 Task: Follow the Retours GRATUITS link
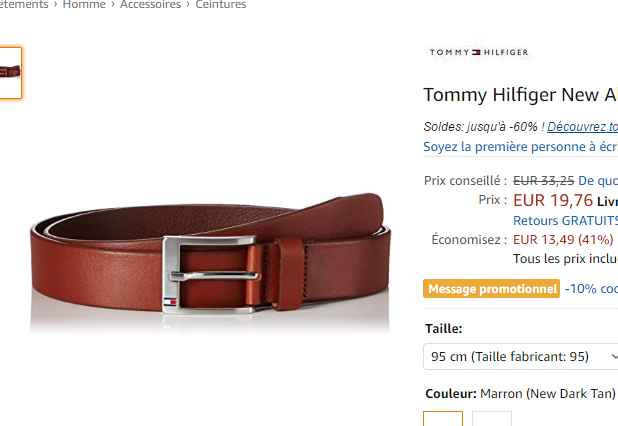[x=565, y=221]
